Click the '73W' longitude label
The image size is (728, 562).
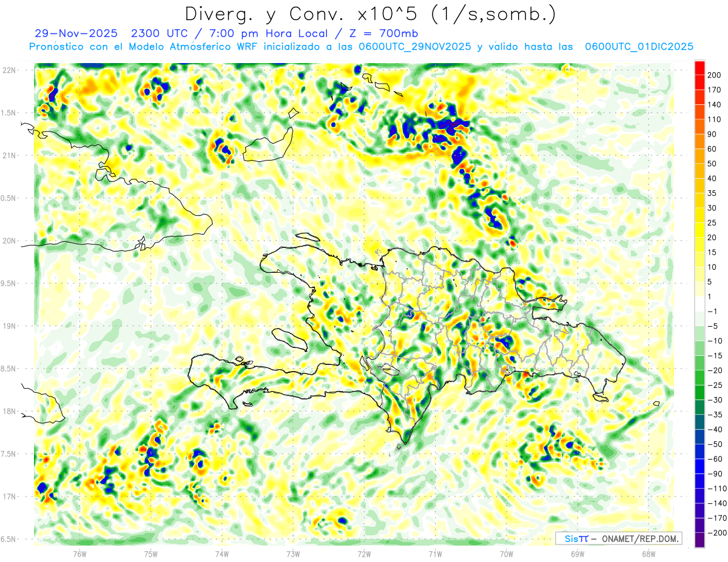click(x=292, y=554)
